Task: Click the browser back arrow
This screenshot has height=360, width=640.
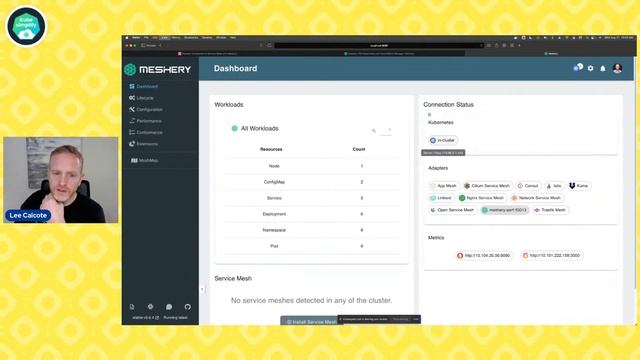Action: (160, 46)
